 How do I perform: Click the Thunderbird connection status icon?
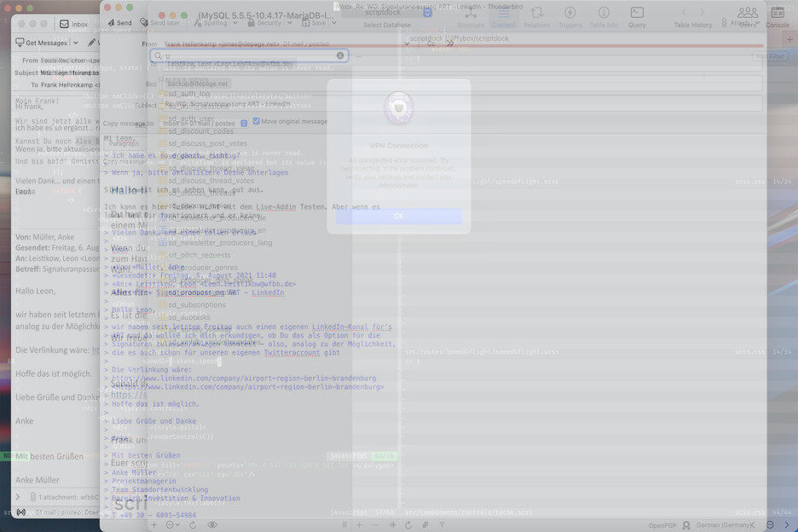(x=21, y=512)
